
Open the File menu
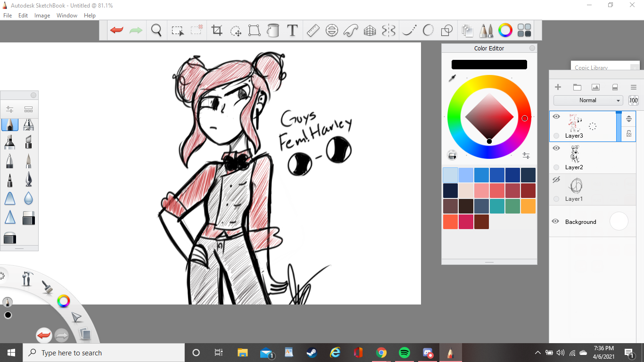[8, 16]
